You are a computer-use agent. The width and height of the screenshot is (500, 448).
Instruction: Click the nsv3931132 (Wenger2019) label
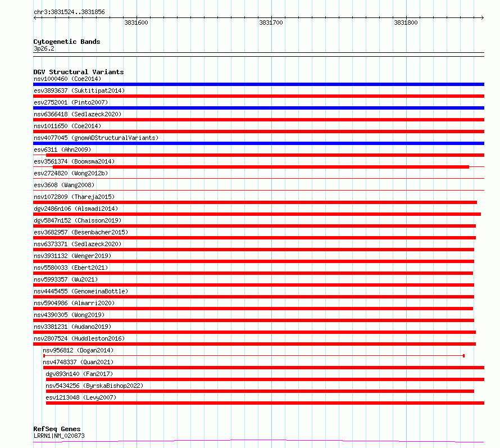click(72, 256)
